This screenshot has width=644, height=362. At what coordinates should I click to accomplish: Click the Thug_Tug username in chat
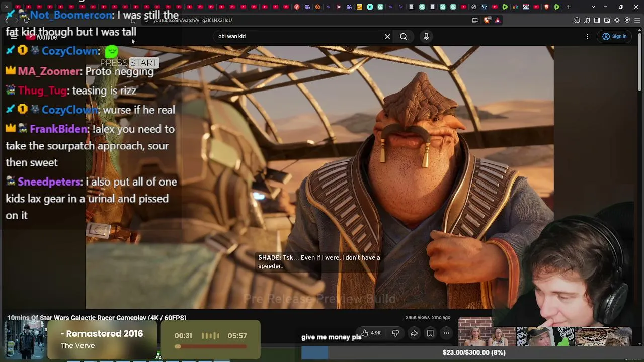pyautogui.click(x=42, y=91)
